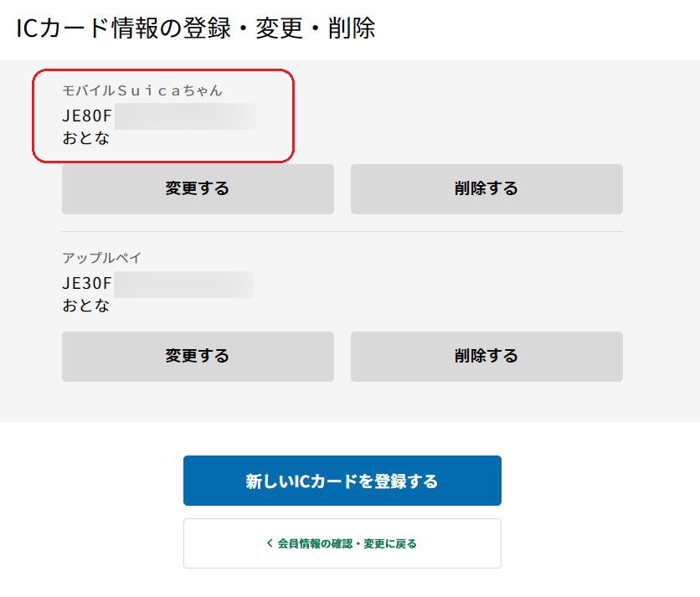The width and height of the screenshot is (700, 597).
Task: Click おとな label under モバイルSuicaちゃん
Action: [x=85, y=138]
